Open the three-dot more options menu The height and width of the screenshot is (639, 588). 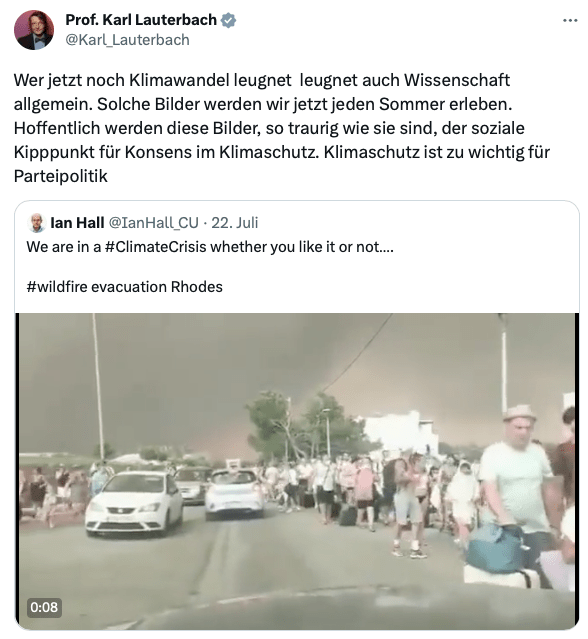point(570,20)
